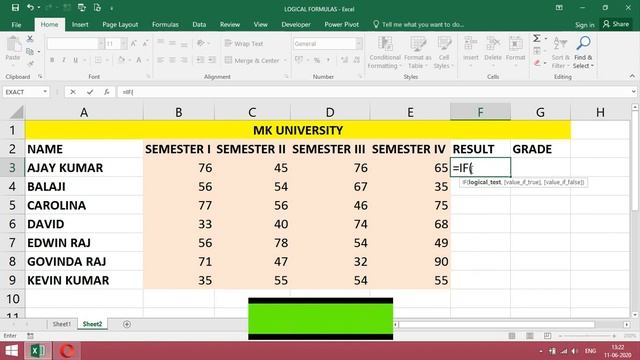Switch to the Developer tab

click(x=296, y=24)
